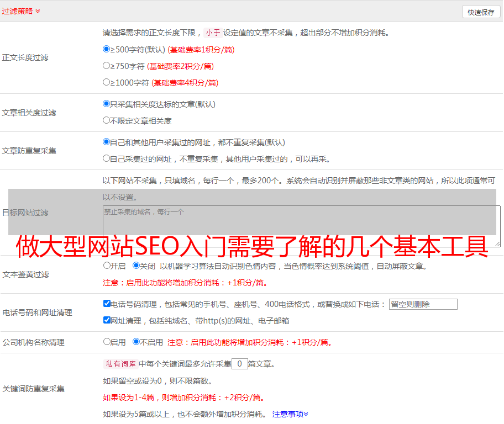This screenshot has height=424, width=504.
Task: Click the 禁止采集的域名 textarea
Action: coord(301,226)
